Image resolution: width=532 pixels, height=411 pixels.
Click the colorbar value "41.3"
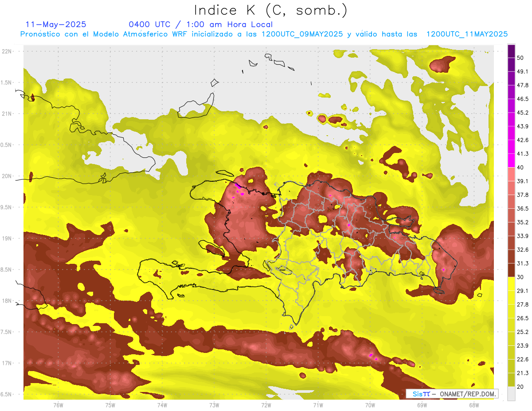[522, 154]
